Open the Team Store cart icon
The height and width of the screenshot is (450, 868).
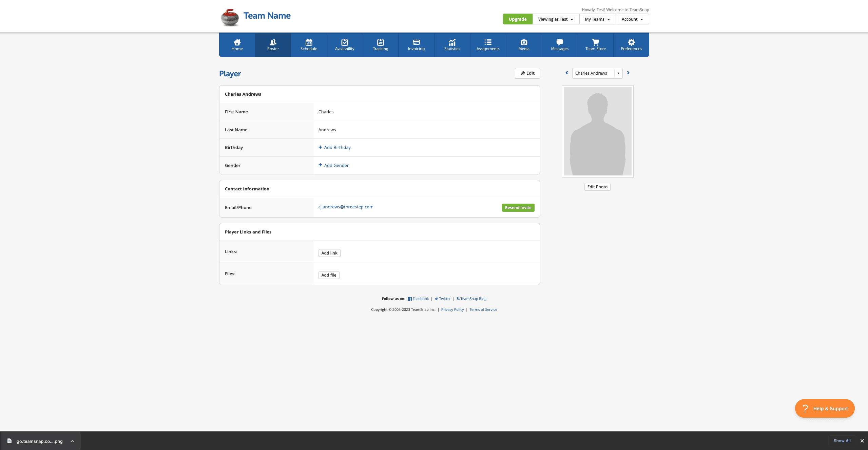pos(595,42)
